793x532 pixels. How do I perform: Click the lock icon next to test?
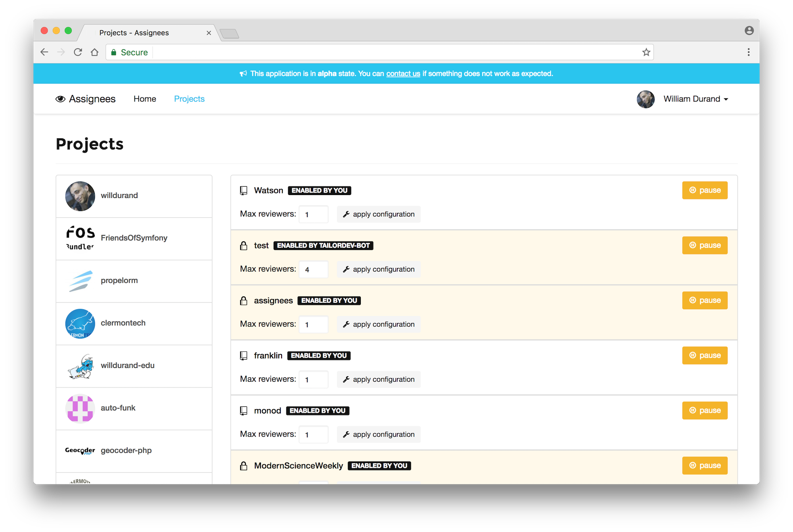click(243, 246)
